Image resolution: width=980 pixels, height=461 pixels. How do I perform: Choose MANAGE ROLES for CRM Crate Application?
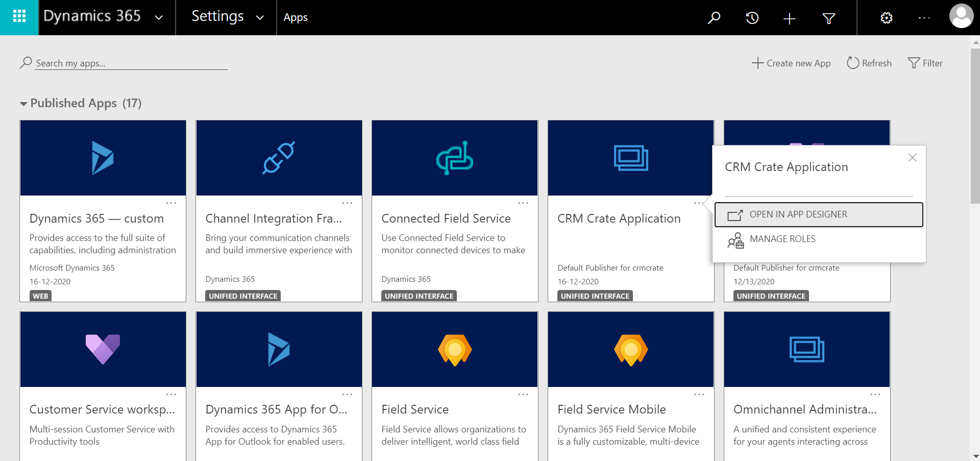point(782,239)
